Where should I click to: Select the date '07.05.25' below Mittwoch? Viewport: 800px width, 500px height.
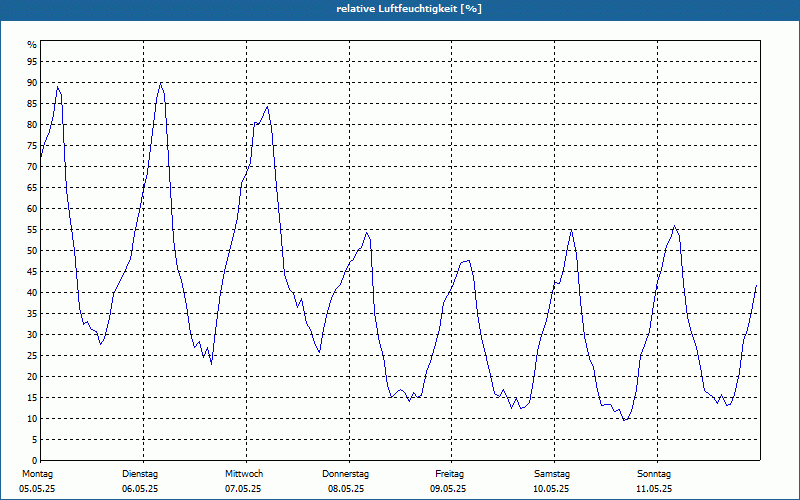click(243, 489)
